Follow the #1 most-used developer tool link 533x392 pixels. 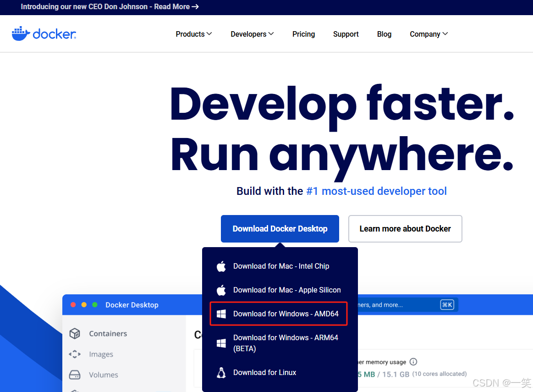click(x=376, y=191)
